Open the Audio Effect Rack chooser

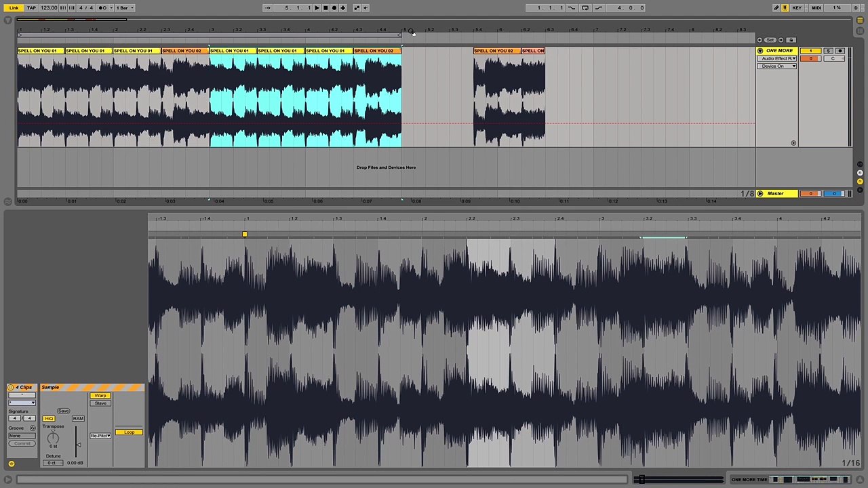[777, 58]
